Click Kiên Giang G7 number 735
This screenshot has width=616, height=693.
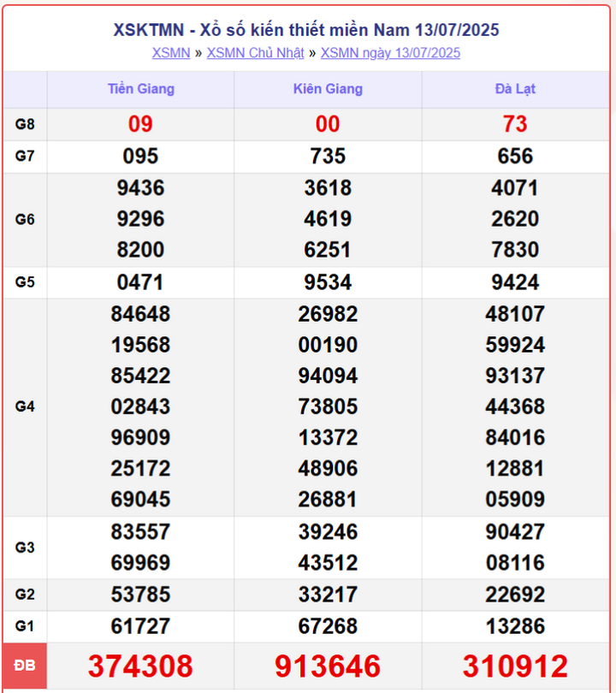(328, 157)
